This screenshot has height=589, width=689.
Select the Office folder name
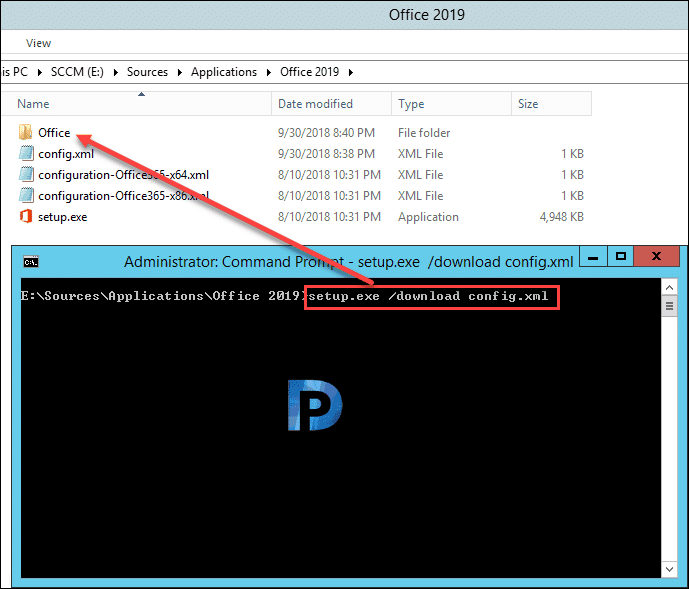54,132
